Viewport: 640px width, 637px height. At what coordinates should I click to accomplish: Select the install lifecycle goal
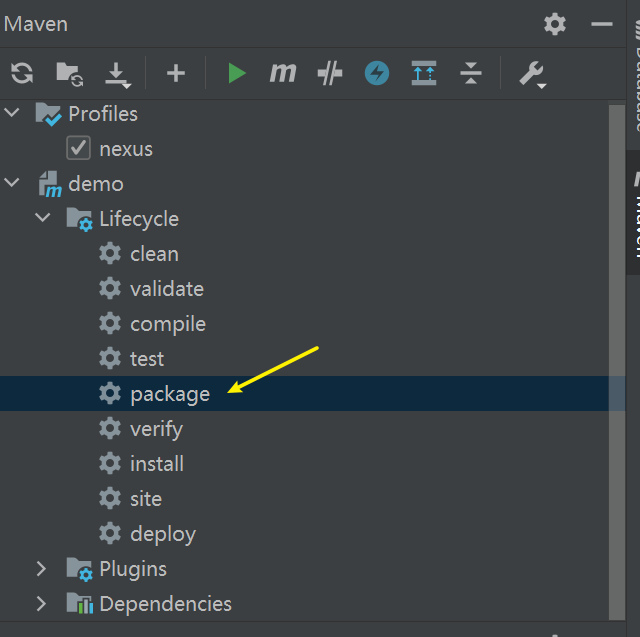click(x=157, y=464)
